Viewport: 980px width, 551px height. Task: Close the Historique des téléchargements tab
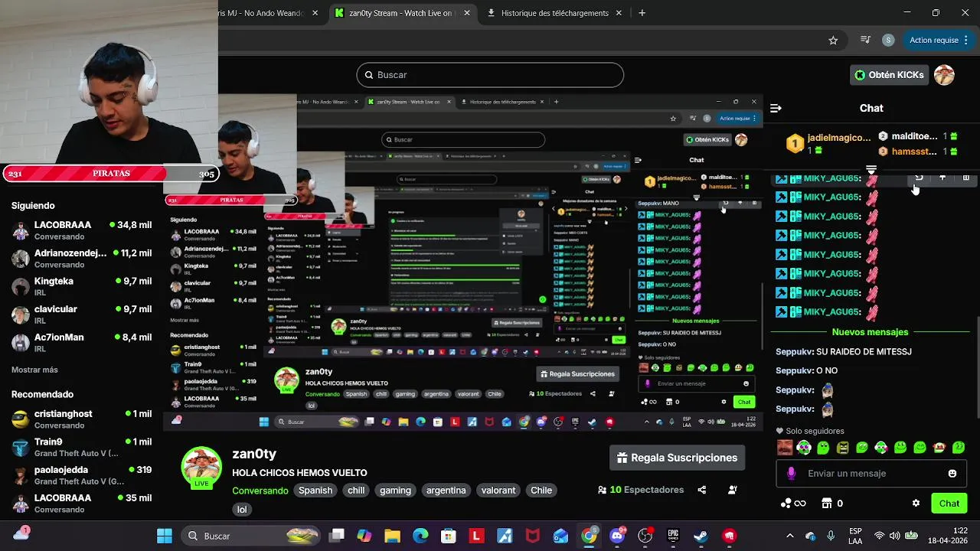620,13
